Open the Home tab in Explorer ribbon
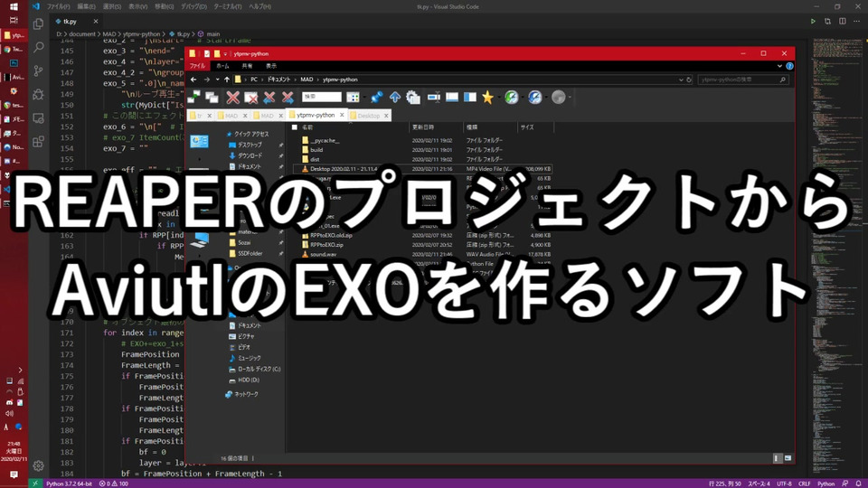Image resolution: width=868 pixels, height=488 pixels. click(222, 66)
